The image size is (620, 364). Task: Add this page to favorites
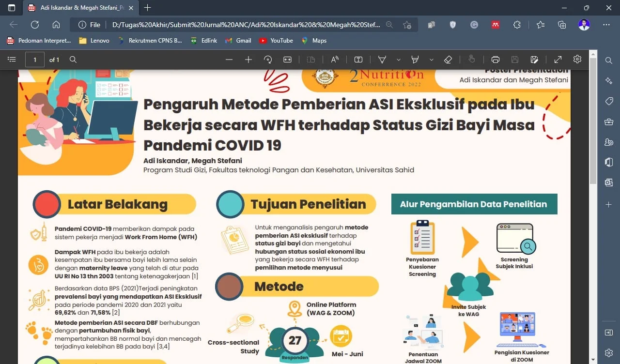point(407,25)
